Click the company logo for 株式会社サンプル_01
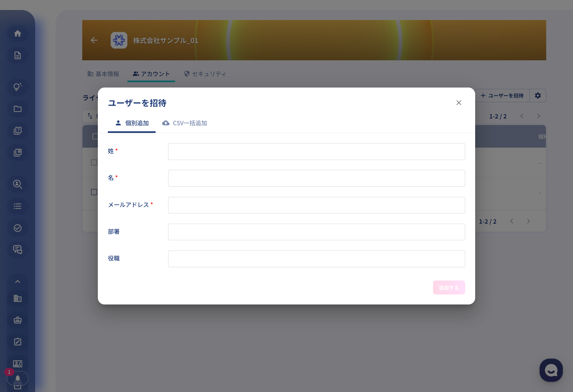 coord(119,40)
